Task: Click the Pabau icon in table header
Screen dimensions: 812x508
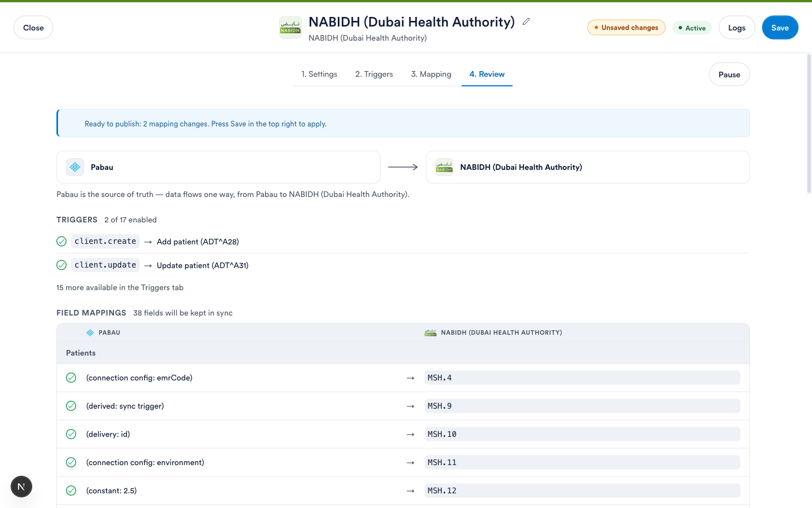Action: pos(90,333)
